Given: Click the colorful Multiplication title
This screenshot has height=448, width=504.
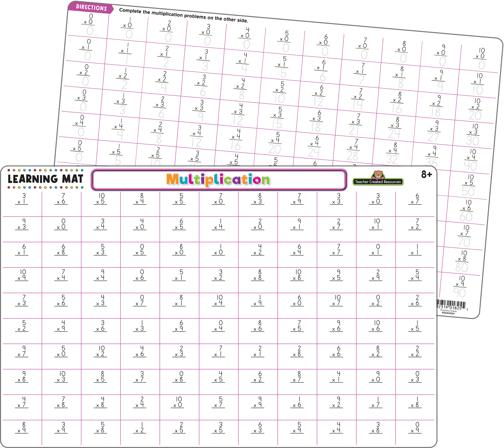Looking at the screenshot, I should 218,180.
